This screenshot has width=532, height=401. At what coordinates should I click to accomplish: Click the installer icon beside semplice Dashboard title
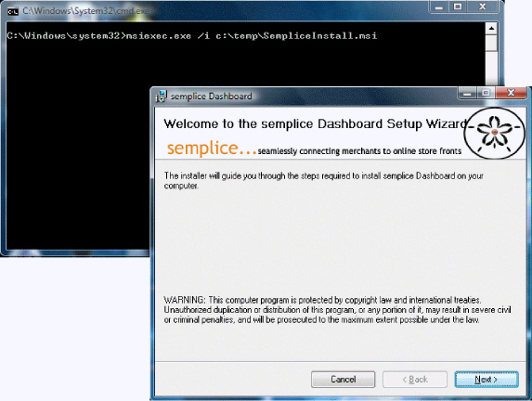tap(162, 97)
